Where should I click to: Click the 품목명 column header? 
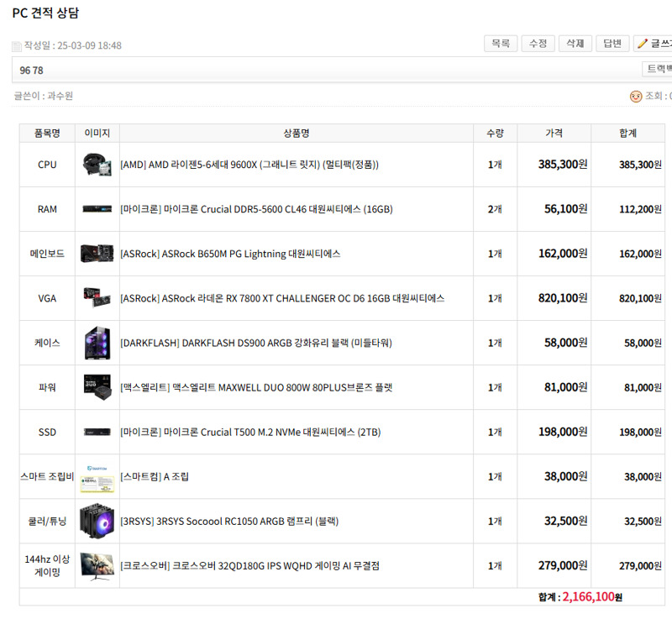coord(47,134)
